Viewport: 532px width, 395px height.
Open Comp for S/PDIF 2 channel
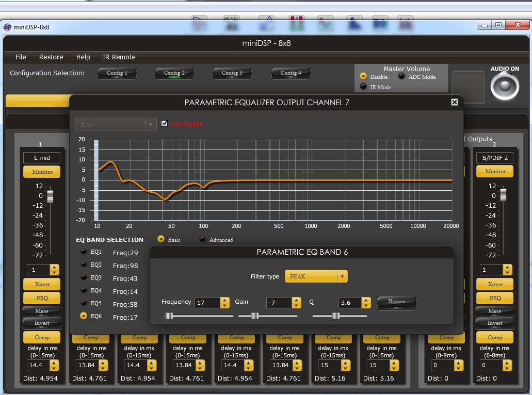[x=495, y=337]
